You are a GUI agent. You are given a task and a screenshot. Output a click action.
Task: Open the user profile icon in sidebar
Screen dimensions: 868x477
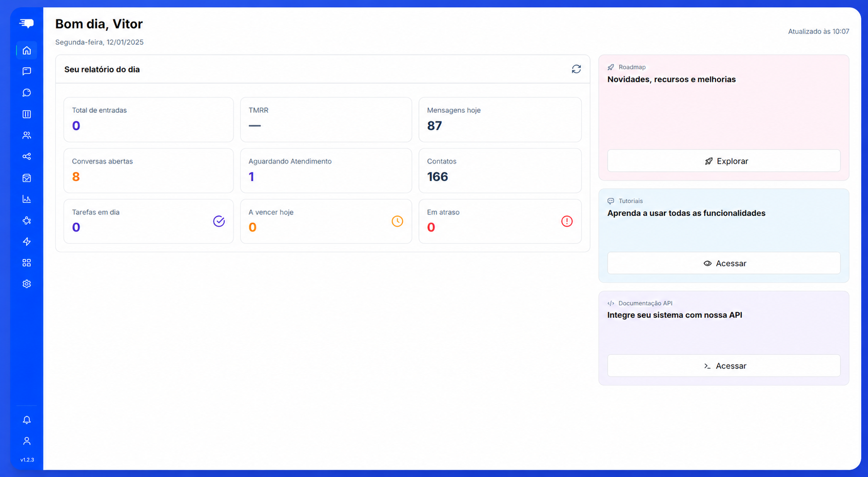pyautogui.click(x=27, y=441)
